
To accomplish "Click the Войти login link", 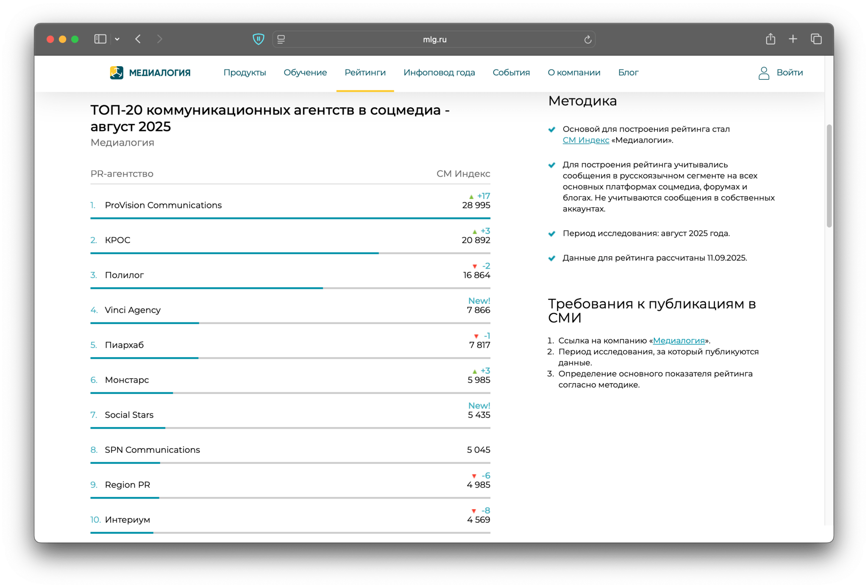I will pos(790,72).
